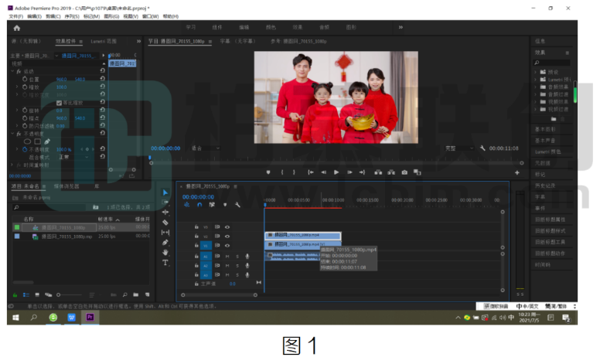Open the 剪辑(C) menu
The image size is (600, 364).
[53, 16]
